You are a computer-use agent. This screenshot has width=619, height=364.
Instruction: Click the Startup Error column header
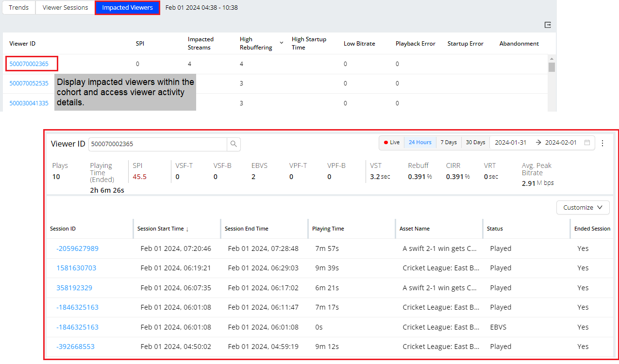click(x=466, y=44)
